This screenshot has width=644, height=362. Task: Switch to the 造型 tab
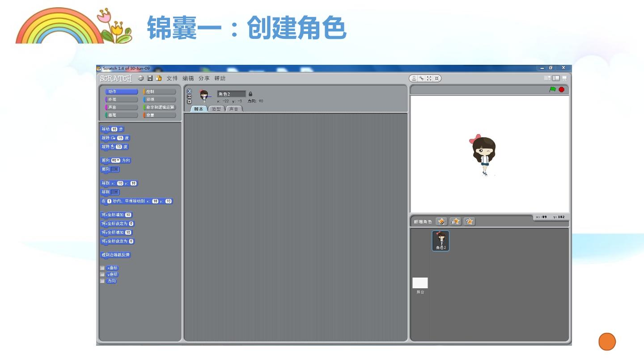[x=216, y=109]
